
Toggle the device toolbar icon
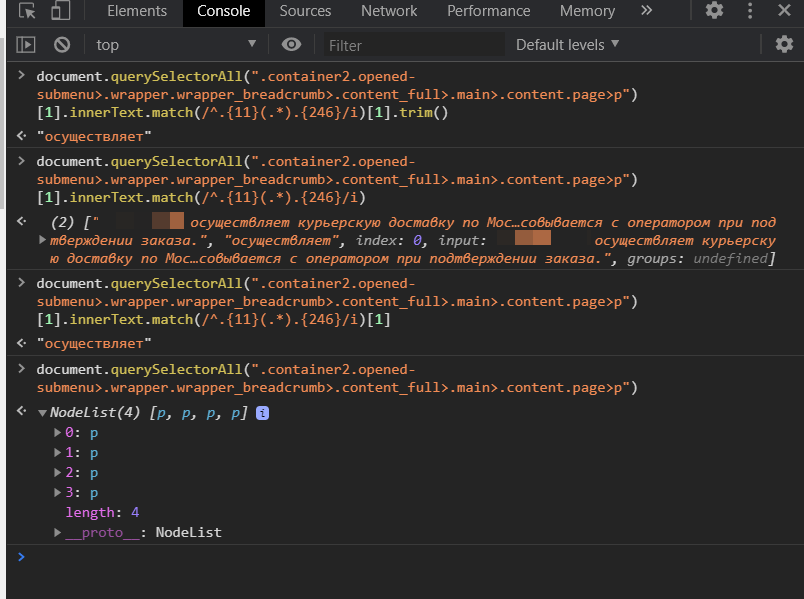click(x=61, y=12)
